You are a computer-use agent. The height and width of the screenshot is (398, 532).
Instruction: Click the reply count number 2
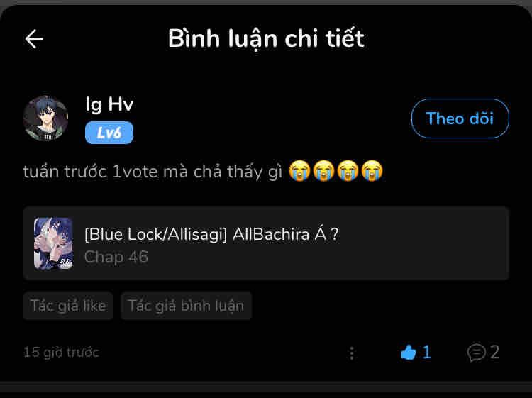click(495, 353)
